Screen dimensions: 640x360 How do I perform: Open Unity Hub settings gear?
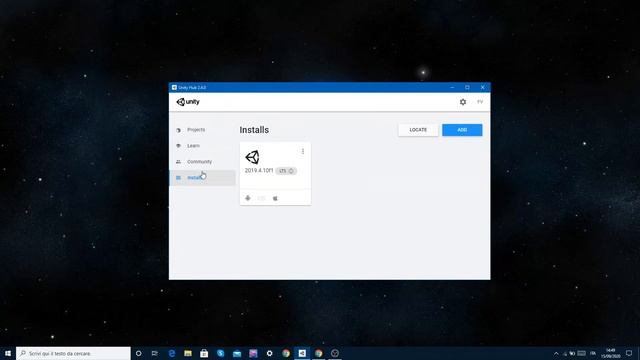462,102
